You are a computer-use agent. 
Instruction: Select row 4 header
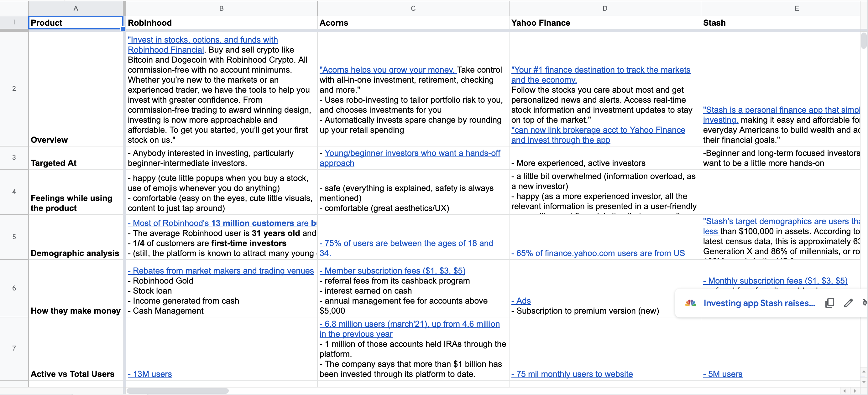click(x=14, y=192)
